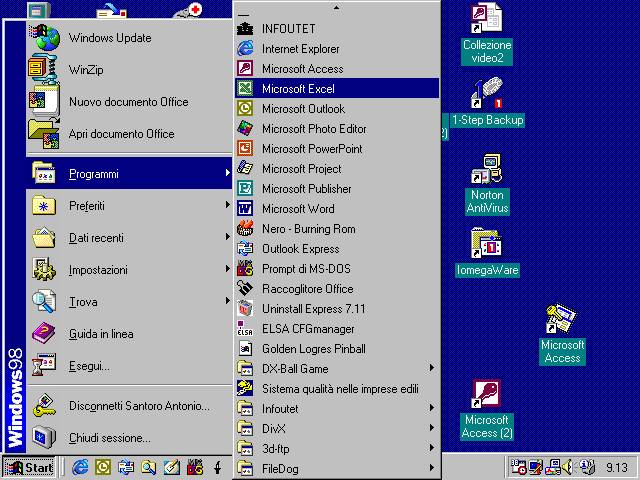Click the Prompt di MS-DOS icon
This screenshot has height=480, width=640.
point(245,269)
